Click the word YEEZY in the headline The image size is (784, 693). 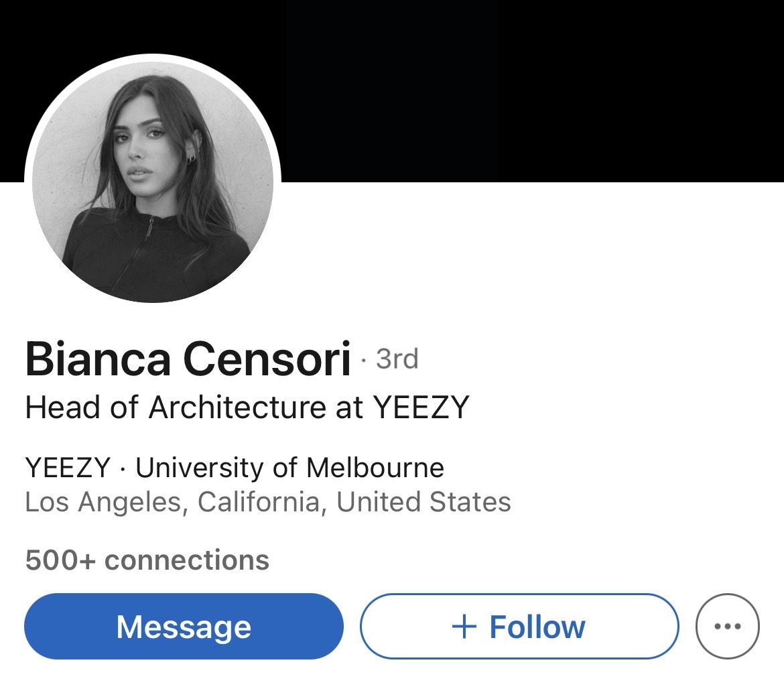pyautogui.click(x=421, y=407)
